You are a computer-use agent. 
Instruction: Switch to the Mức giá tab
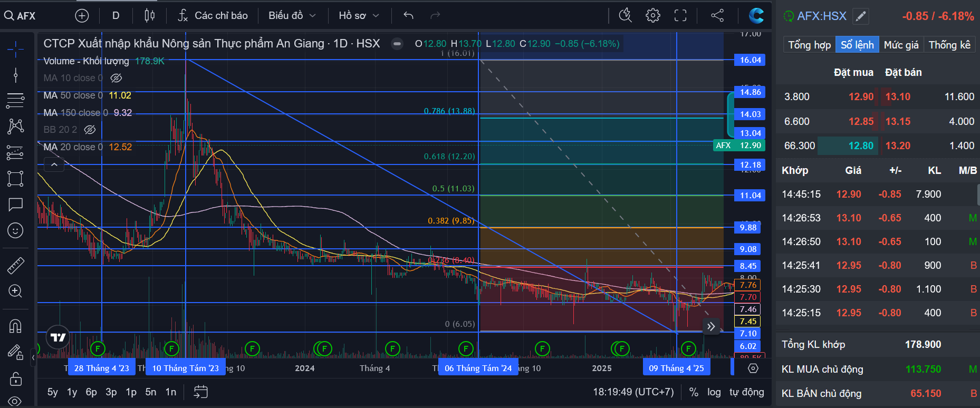(901, 45)
